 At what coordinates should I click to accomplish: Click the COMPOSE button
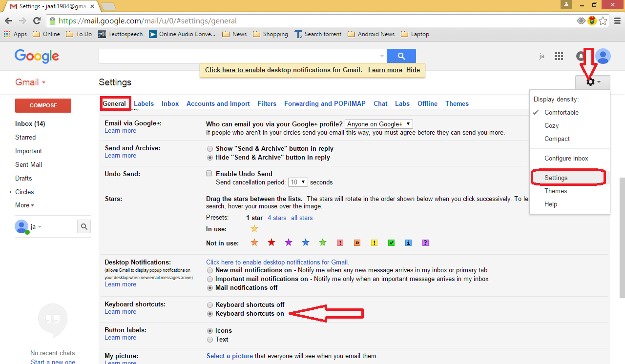43,105
